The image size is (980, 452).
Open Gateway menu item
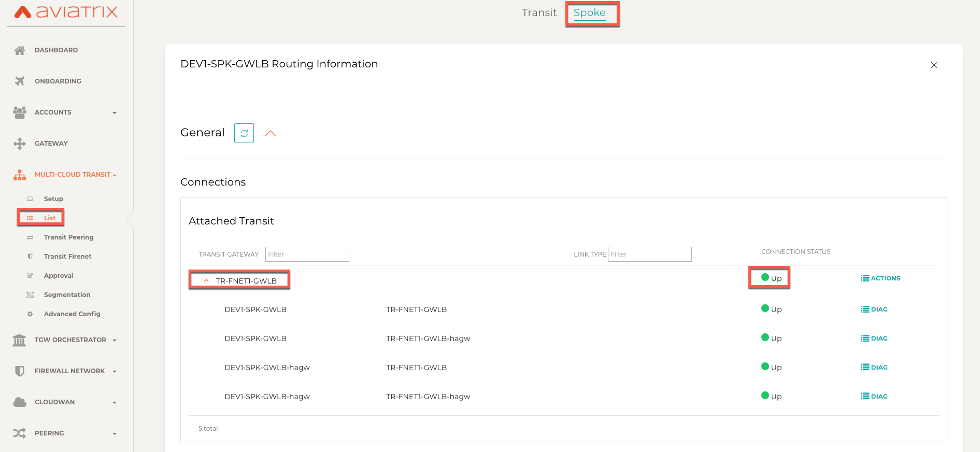[51, 144]
